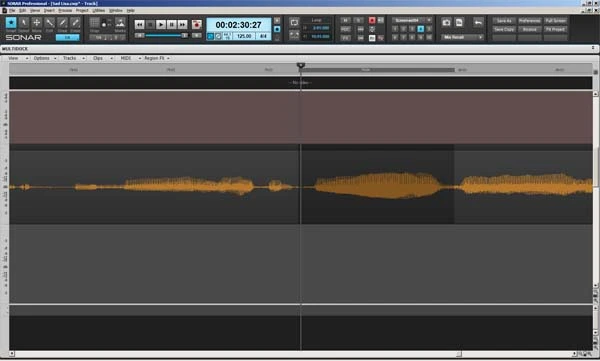Click the Preferences button
The height and width of the screenshot is (361, 600).
tap(530, 21)
